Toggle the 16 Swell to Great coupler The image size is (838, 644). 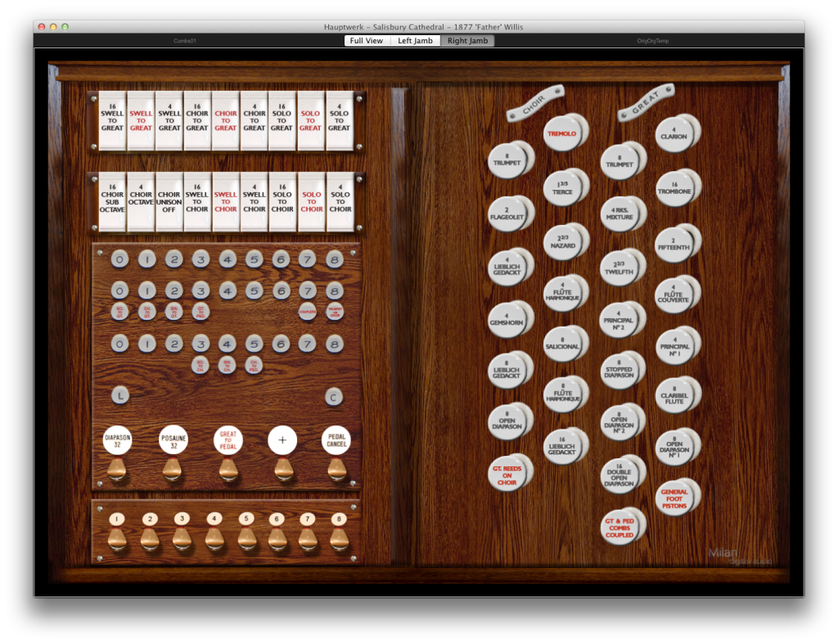tap(112, 121)
